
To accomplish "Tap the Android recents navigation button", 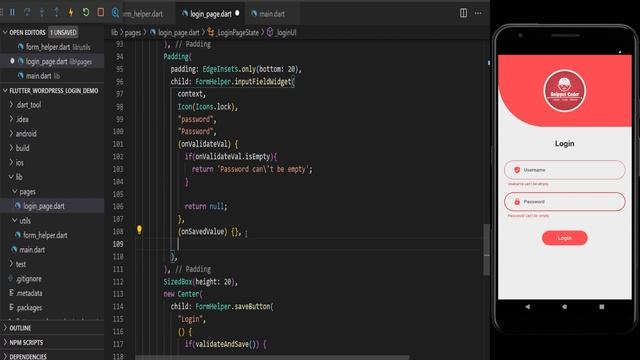I will coord(602,307).
